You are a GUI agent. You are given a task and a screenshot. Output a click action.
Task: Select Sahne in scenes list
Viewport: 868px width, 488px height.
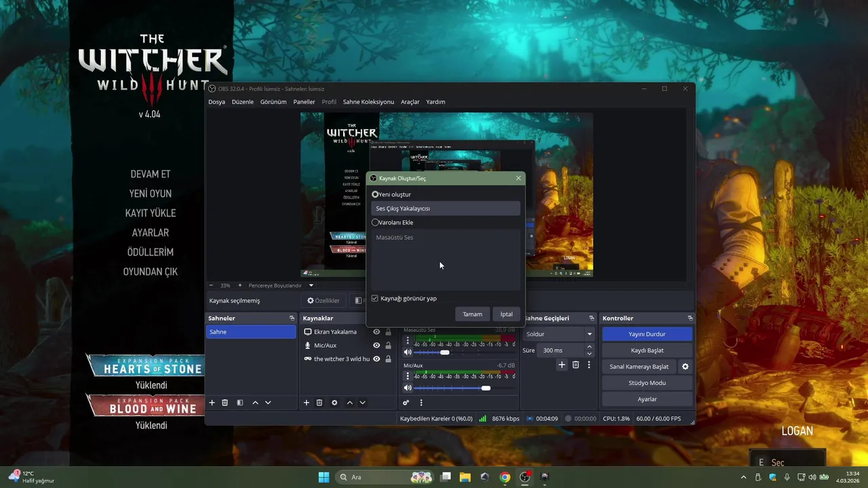tap(251, 332)
